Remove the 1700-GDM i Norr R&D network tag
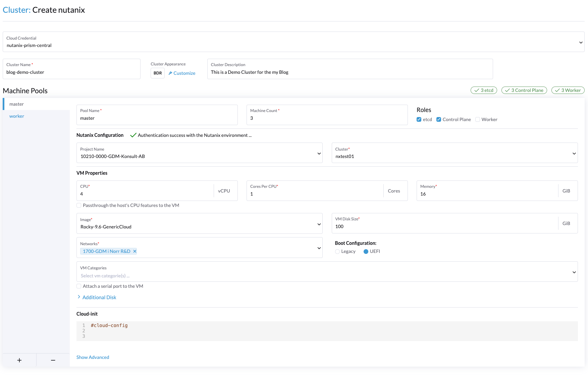 [135, 251]
